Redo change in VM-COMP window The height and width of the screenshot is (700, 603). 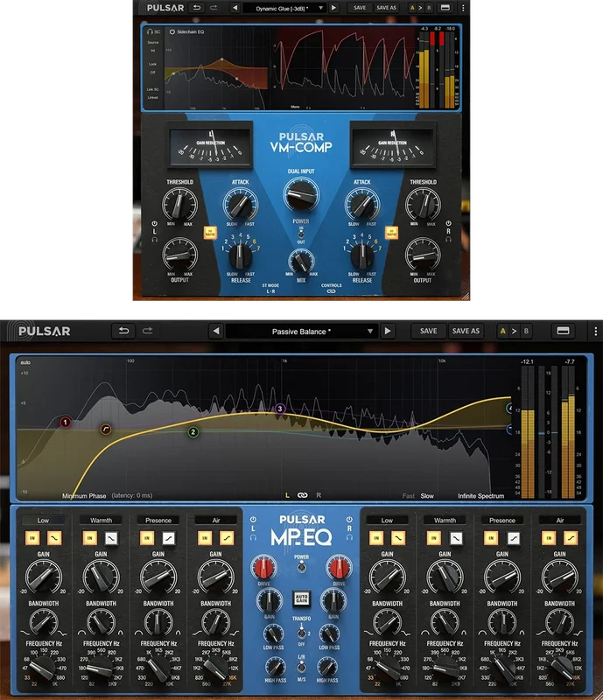point(214,8)
